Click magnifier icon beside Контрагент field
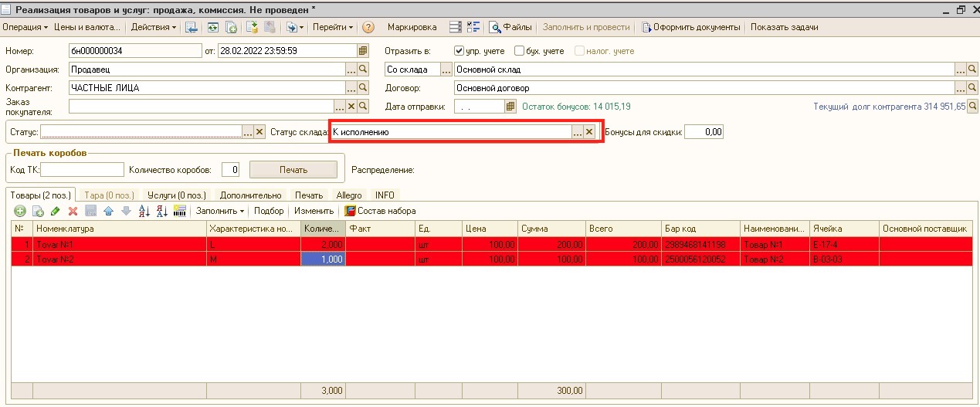The width and height of the screenshot is (980, 407). 363,87
